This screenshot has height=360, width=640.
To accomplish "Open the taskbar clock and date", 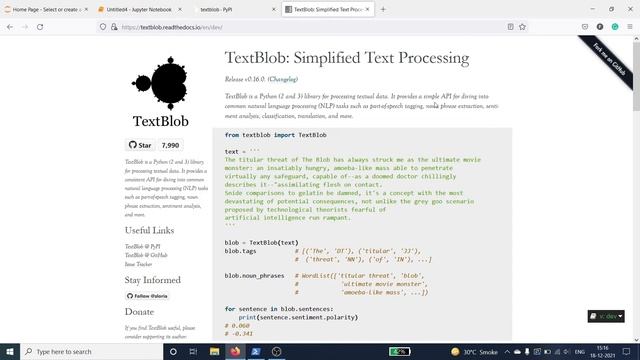I will tap(602, 351).
